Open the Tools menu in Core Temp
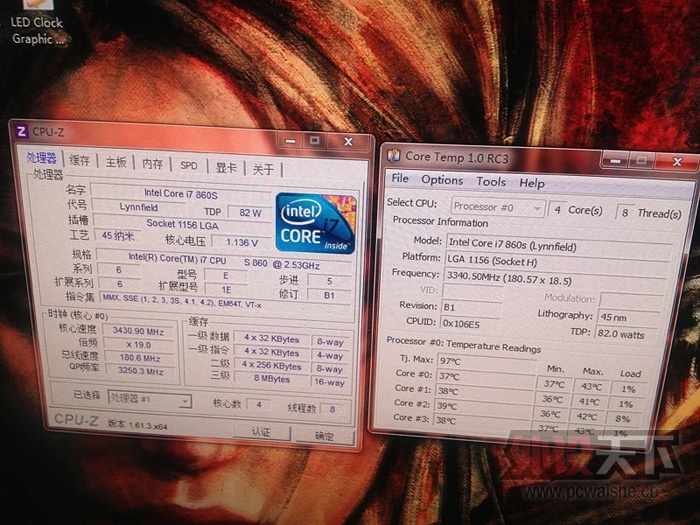The width and height of the screenshot is (700, 525). (x=491, y=182)
